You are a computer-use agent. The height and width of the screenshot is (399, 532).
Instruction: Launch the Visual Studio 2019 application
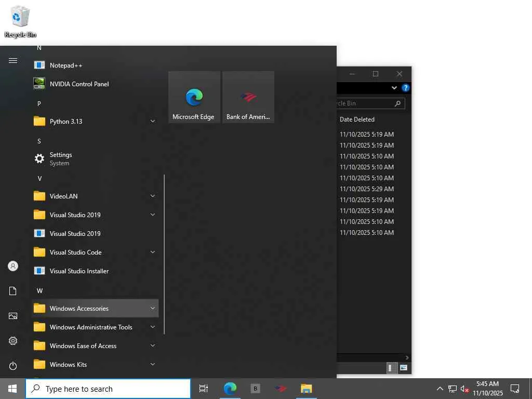coord(95,233)
